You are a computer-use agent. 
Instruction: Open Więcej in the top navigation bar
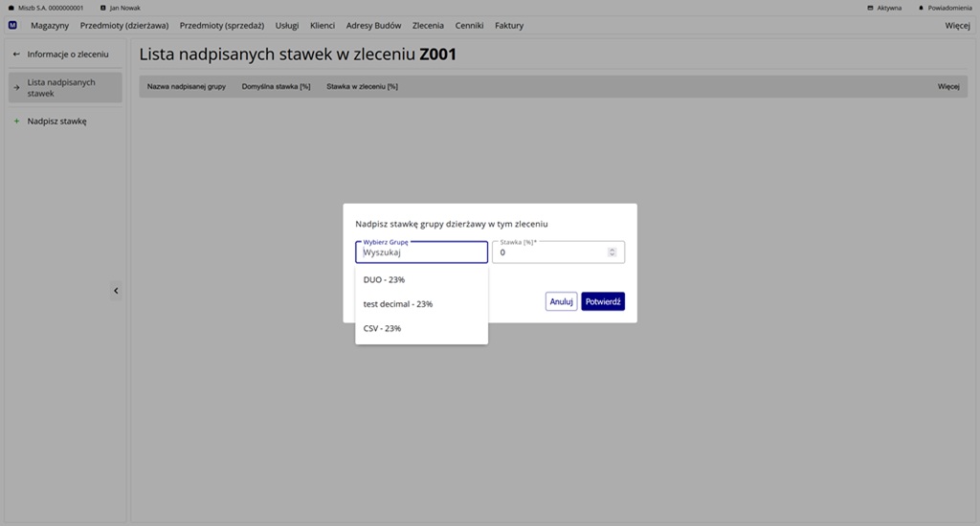pos(957,25)
